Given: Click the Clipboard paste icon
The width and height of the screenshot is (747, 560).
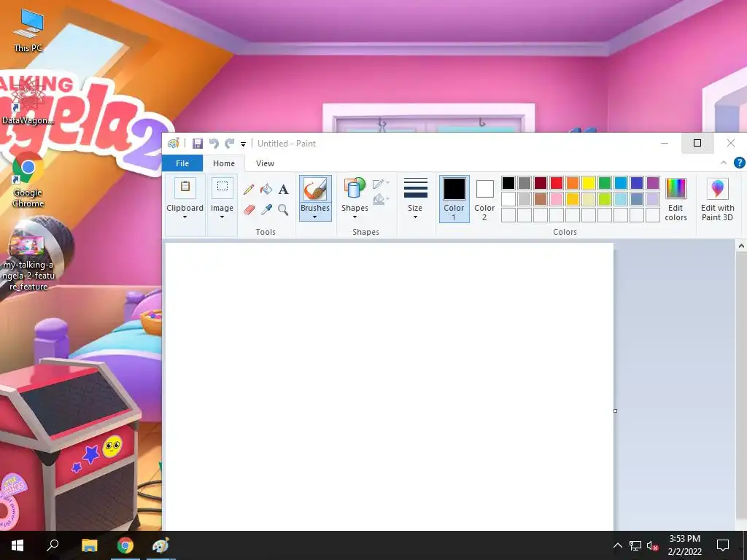Looking at the screenshot, I should click(x=185, y=187).
